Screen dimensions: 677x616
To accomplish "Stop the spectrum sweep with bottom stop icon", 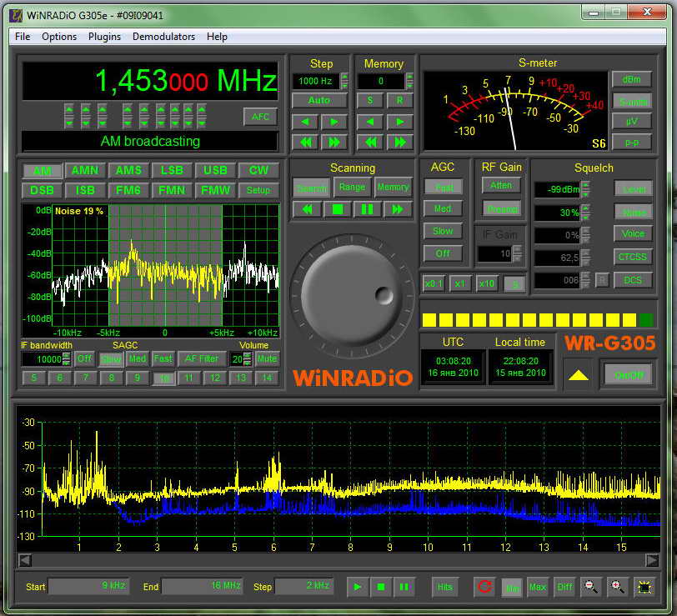I will click(x=381, y=587).
